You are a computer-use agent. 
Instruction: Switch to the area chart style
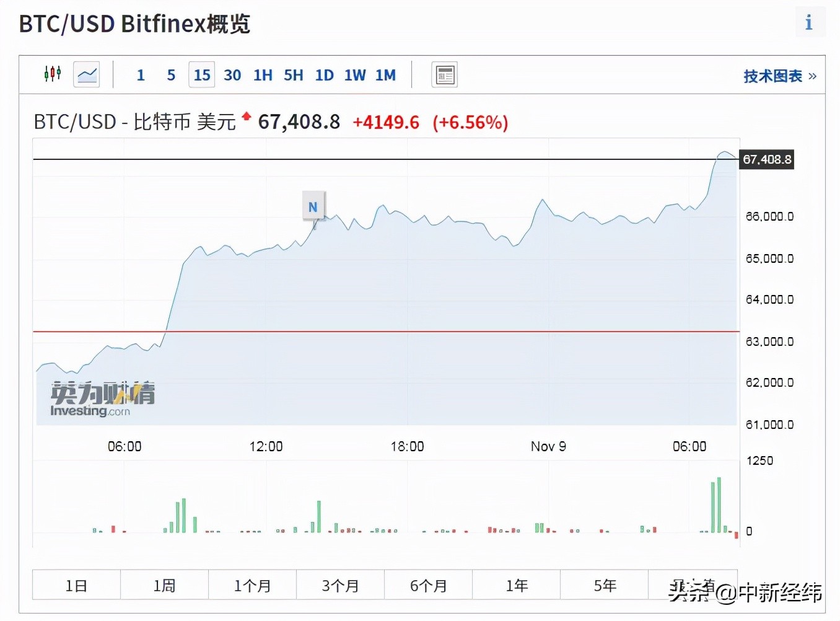[x=86, y=74]
